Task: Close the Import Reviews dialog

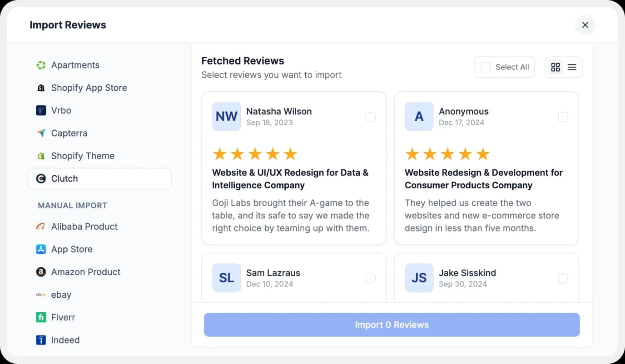Action: (x=585, y=25)
